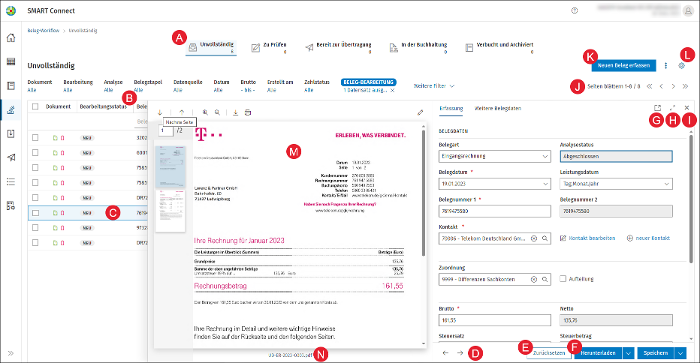The height and width of the screenshot is (363, 700).
Task: Select the highlighted Beleg-Workflow sidebar icon
Action: [11, 109]
